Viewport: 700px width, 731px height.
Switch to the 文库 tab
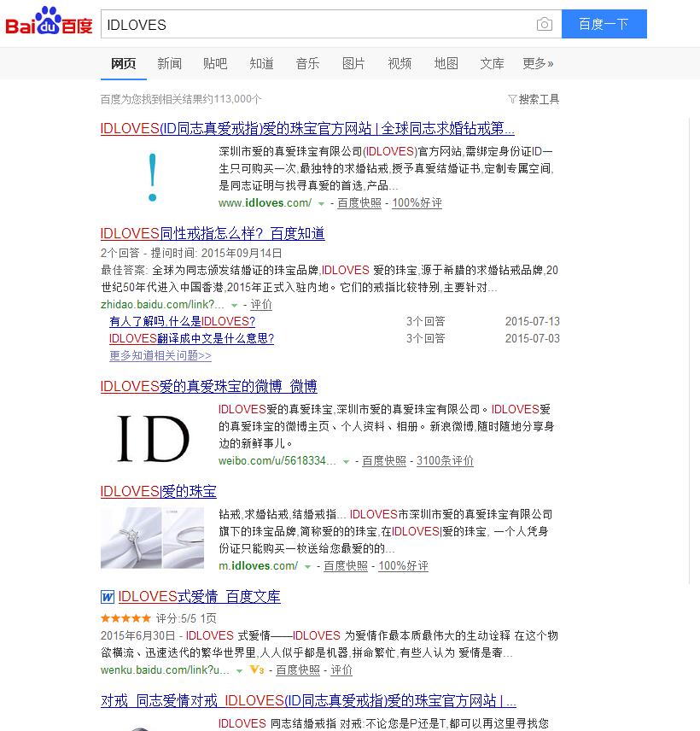pyautogui.click(x=493, y=63)
